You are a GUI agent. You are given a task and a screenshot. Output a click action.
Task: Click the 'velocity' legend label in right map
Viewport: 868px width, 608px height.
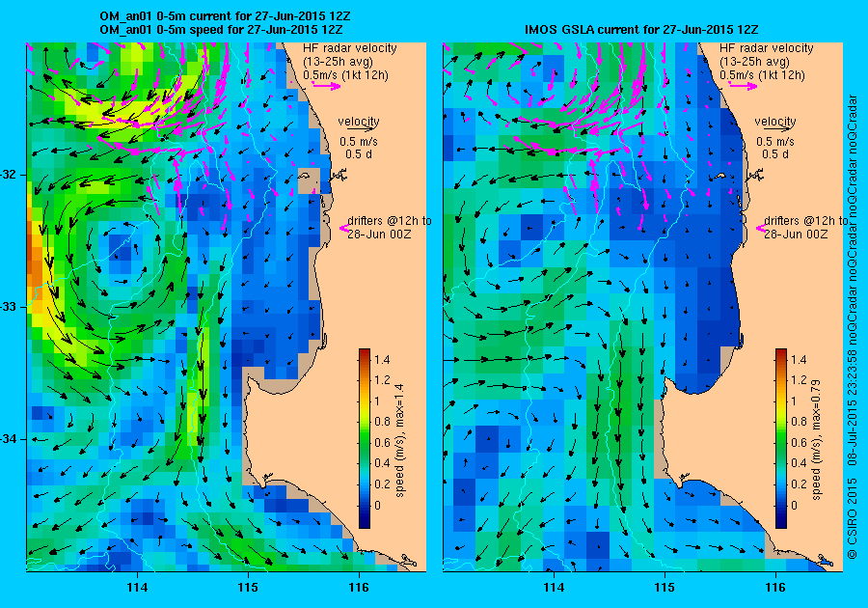(775, 122)
